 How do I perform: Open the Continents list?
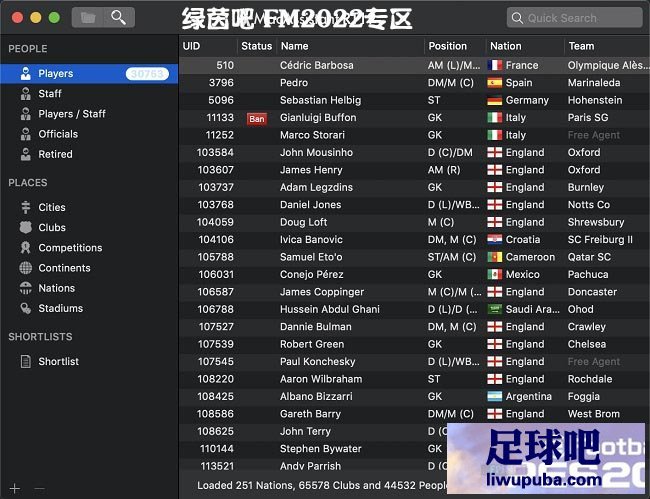tap(64, 268)
